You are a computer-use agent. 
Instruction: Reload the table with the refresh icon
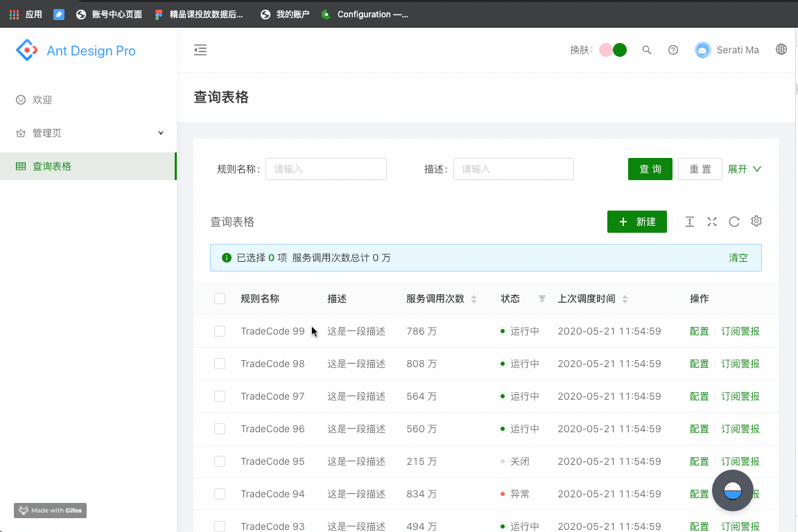(x=734, y=221)
